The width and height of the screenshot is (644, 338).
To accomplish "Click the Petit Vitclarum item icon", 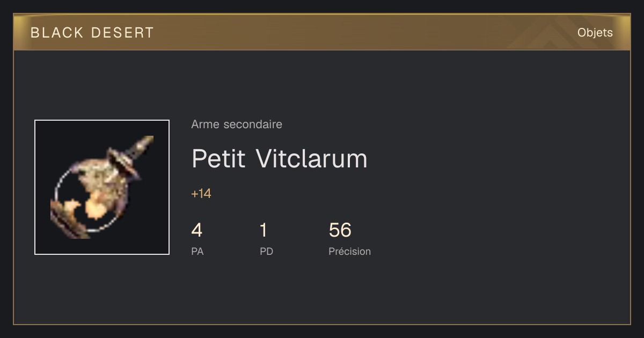I will coord(102,187).
